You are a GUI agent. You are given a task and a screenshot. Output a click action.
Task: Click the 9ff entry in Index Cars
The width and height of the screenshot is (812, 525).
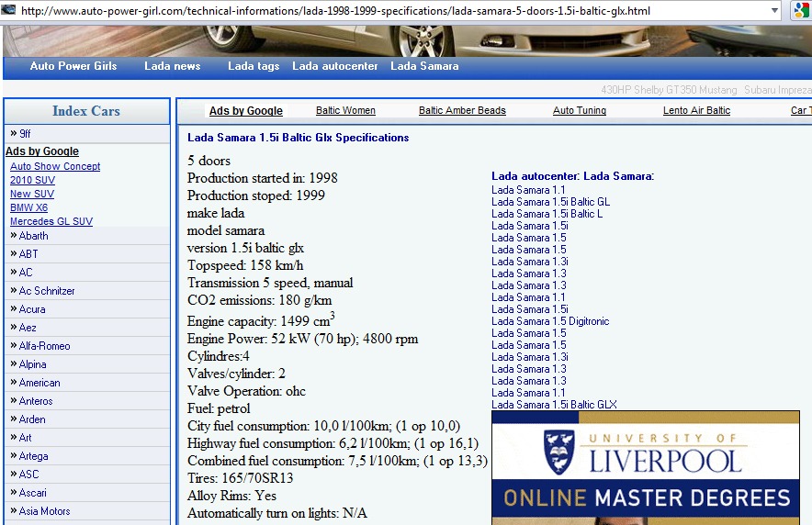25,134
